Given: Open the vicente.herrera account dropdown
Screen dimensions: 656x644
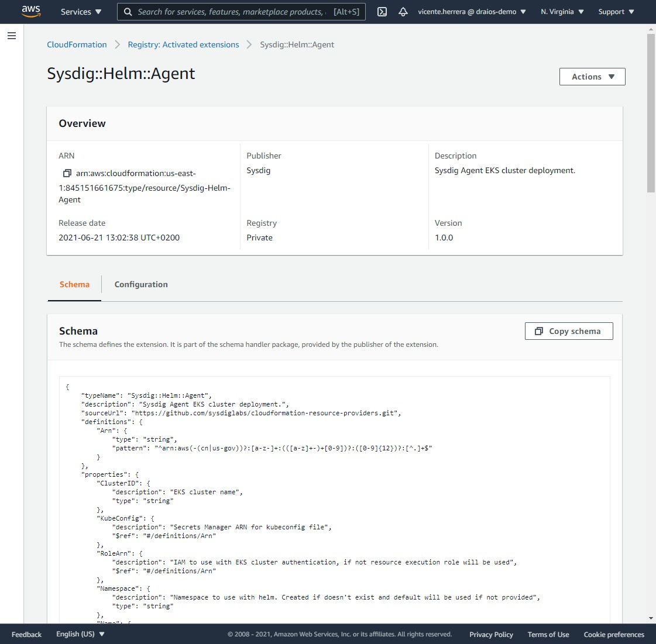Looking at the screenshot, I should tap(472, 12).
